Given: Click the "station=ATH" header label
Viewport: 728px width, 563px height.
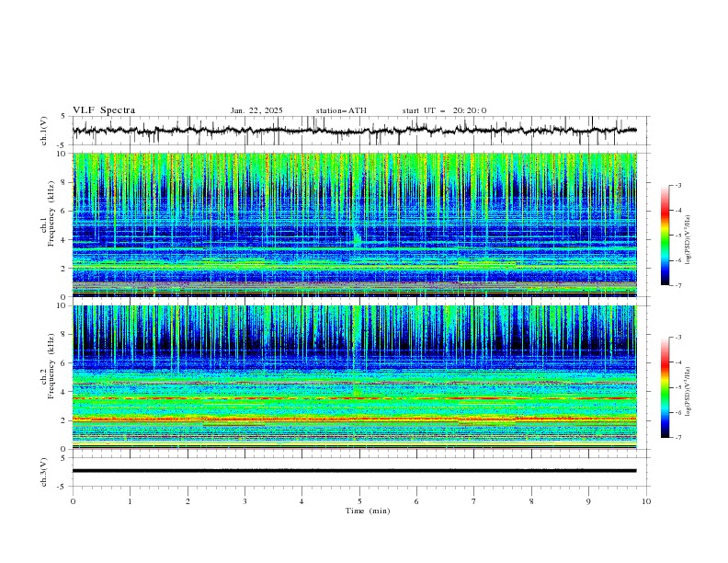Looking at the screenshot, I should pos(341,110).
